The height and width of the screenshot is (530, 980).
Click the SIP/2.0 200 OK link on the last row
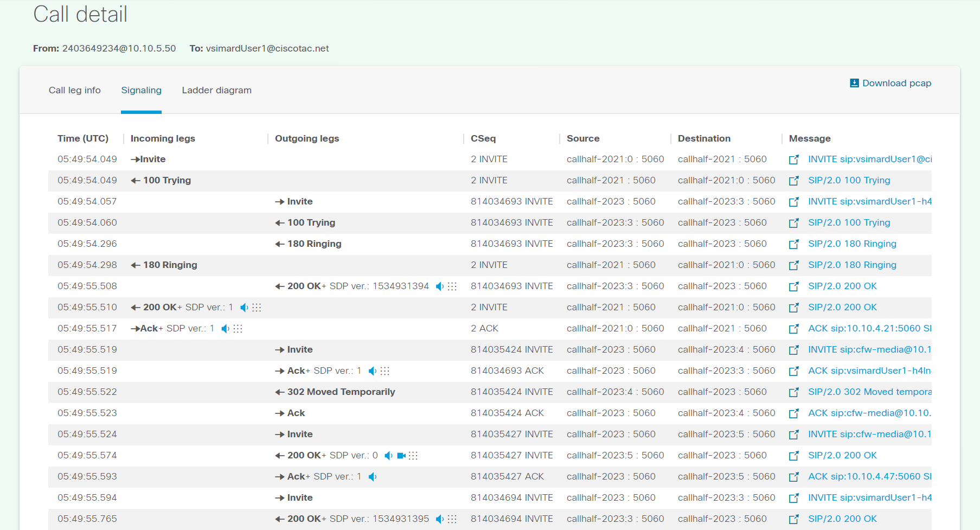coord(842,519)
